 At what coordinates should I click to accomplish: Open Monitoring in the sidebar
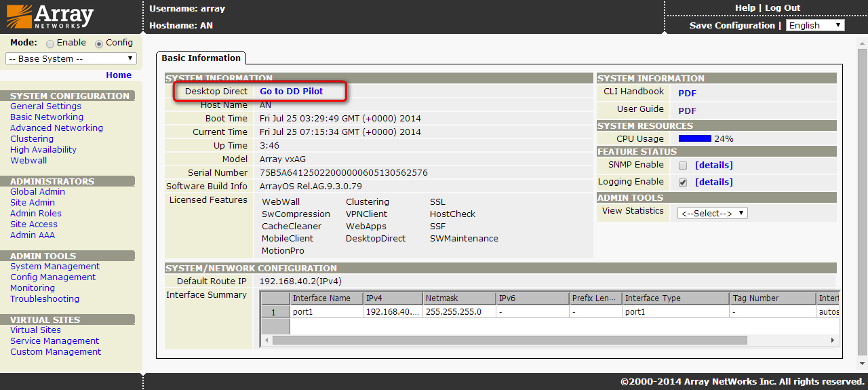[x=33, y=288]
